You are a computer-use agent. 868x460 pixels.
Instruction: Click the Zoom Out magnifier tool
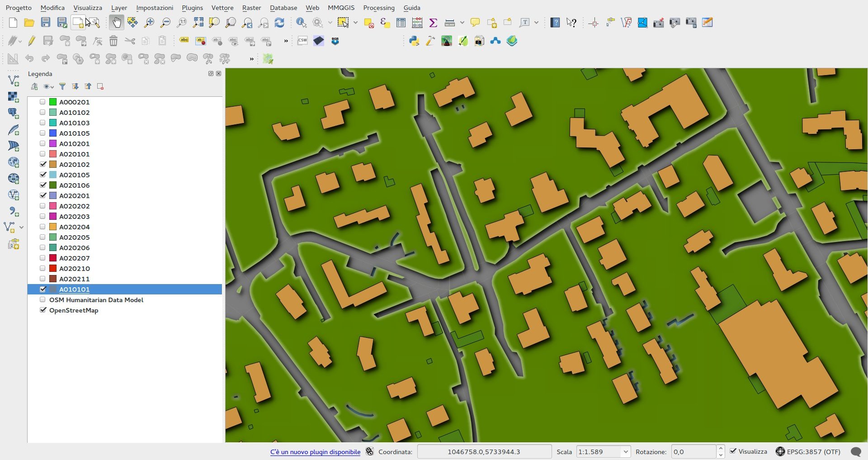coord(165,22)
